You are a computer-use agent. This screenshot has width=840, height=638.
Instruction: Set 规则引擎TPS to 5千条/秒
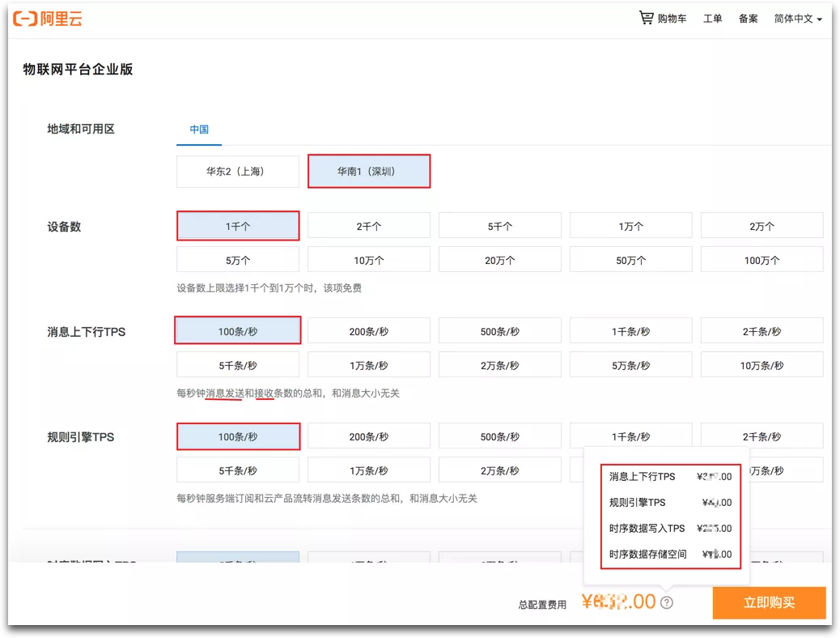(x=238, y=470)
